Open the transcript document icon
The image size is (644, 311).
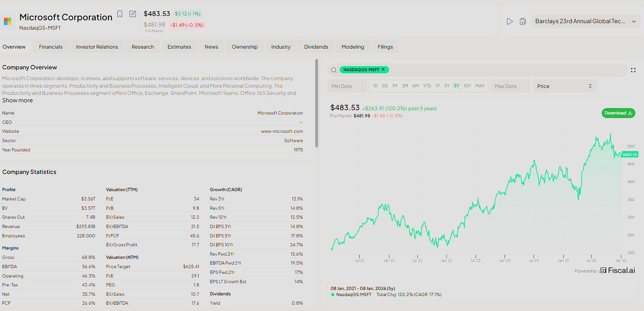pos(522,21)
